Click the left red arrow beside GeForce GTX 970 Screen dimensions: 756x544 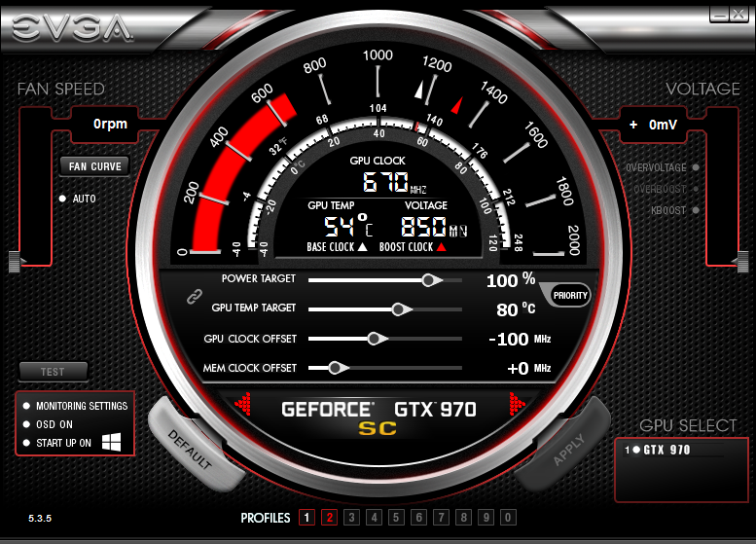tap(243, 404)
